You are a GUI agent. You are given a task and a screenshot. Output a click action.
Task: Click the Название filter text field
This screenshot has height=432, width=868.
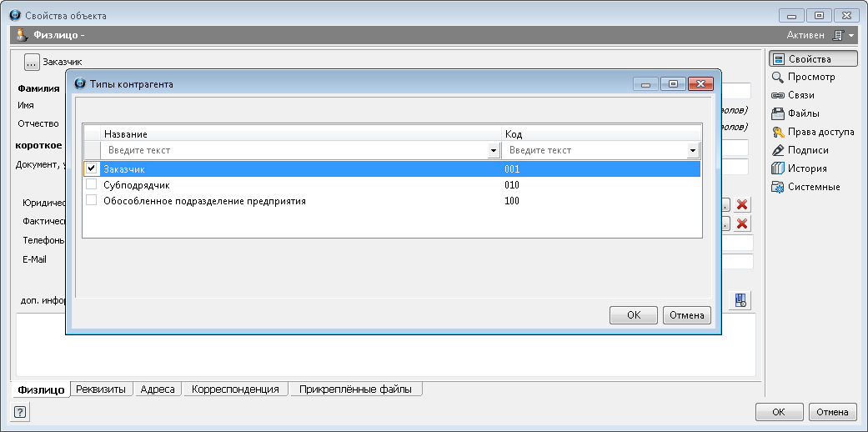(x=294, y=151)
